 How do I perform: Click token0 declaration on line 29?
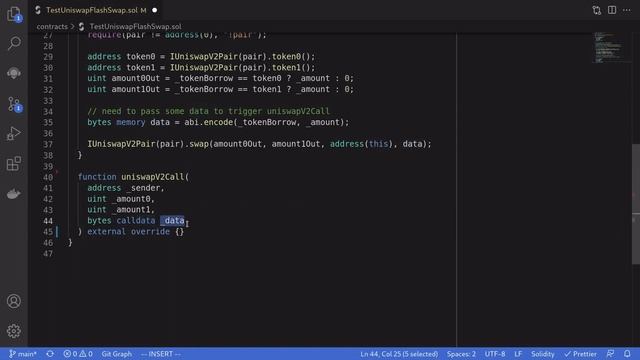click(x=140, y=56)
